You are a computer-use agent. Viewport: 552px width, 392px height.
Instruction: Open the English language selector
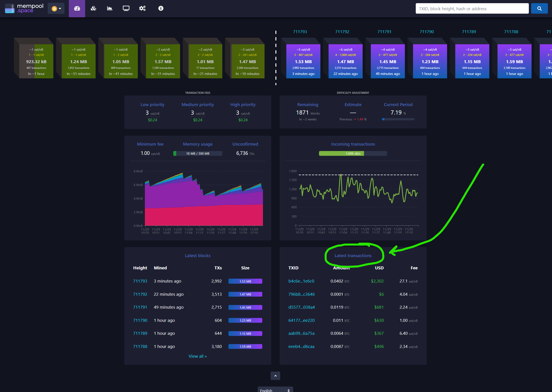[x=275, y=389]
